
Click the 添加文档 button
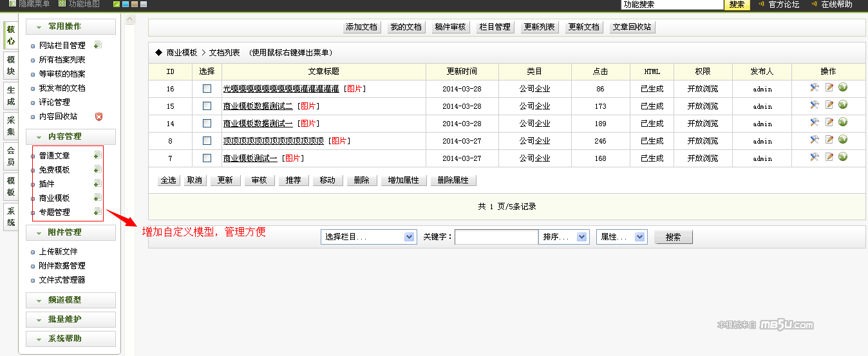pyautogui.click(x=361, y=27)
